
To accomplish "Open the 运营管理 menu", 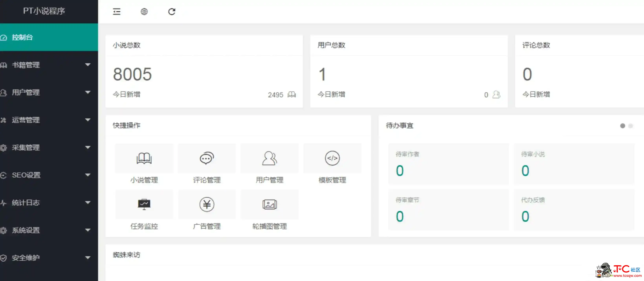I will coord(49,120).
